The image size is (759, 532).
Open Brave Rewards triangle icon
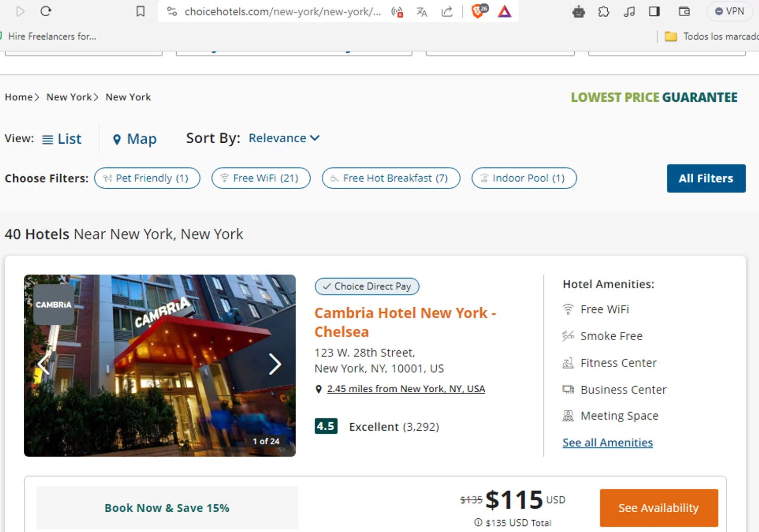click(x=504, y=11)
